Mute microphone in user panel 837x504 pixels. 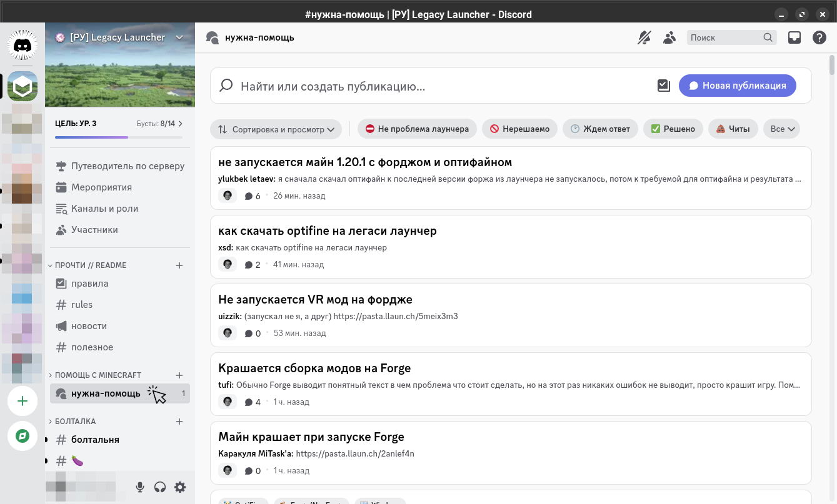[140, 487]
